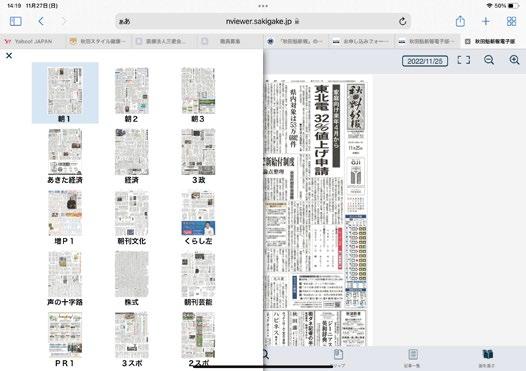Switch to the お申し込みフォー tab
Image resolution: width=526 pixels, height=371 pixels.
click(x=362, y=41)
